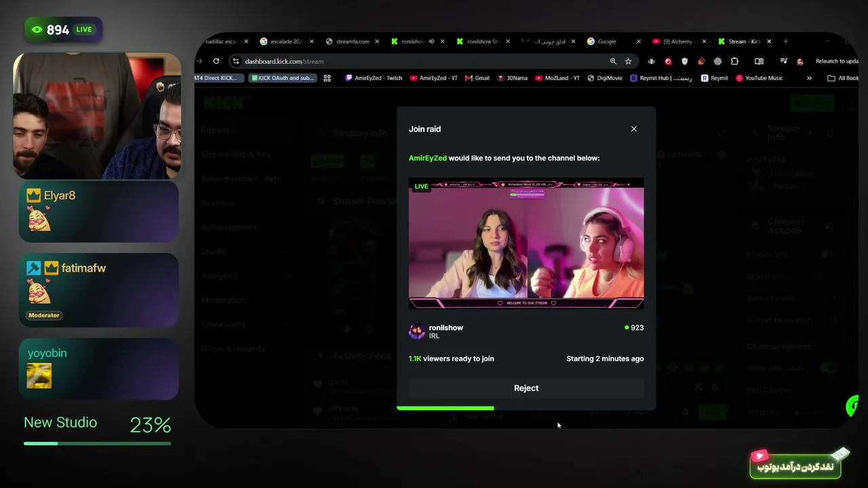The image size is (868, 488).
Task: Open the KICK OAuth and sub... bookmark
Action: [282, 78]
